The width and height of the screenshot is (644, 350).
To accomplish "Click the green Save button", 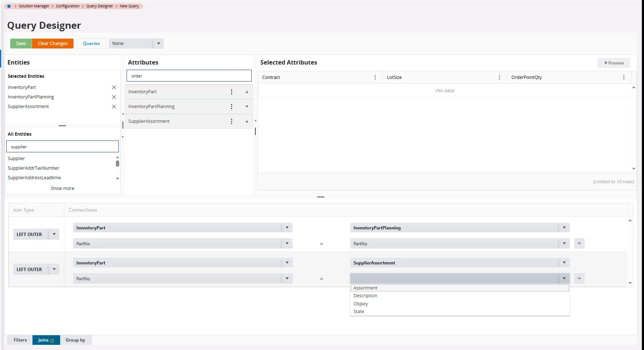I will tap(21, 44).
